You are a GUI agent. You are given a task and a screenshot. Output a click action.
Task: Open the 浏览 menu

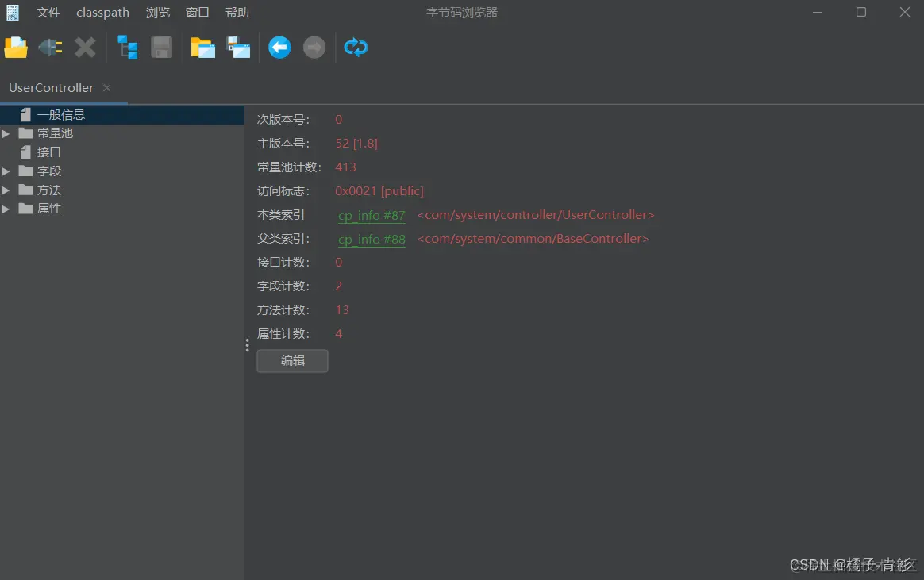[158, 13]
